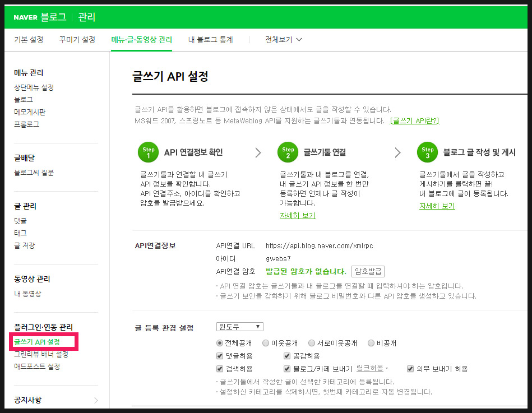Open 블로그 in the 메뉴 관리 section
The height and width of the screenshot is (413, 532).
tap(24, 100)
